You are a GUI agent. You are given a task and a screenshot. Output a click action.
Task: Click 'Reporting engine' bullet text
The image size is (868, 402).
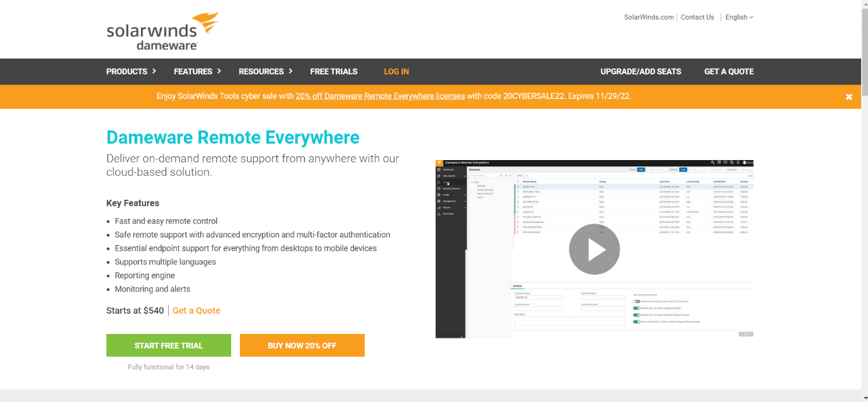click(145, 275)
